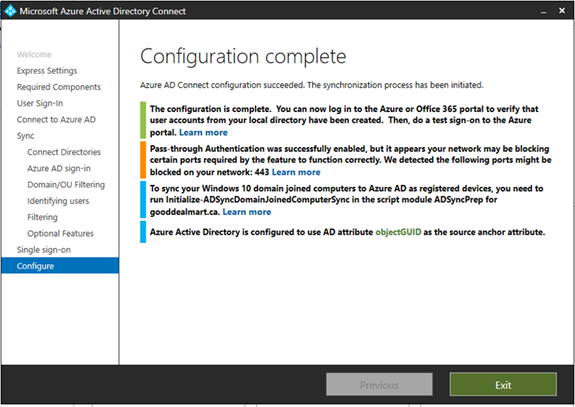The image size is (575, 407).
Task: Open Azure AD sign-in sub-step
Action: 59,168
